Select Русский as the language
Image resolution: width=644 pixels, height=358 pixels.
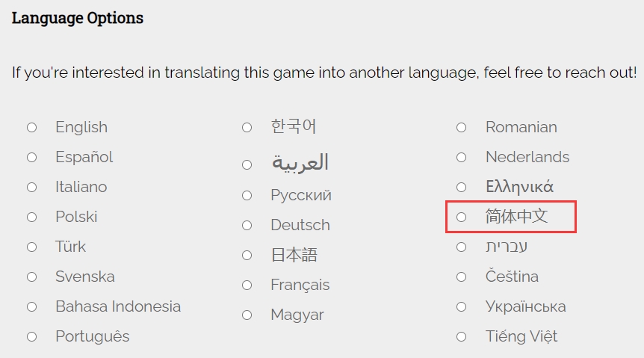(247, 196)
